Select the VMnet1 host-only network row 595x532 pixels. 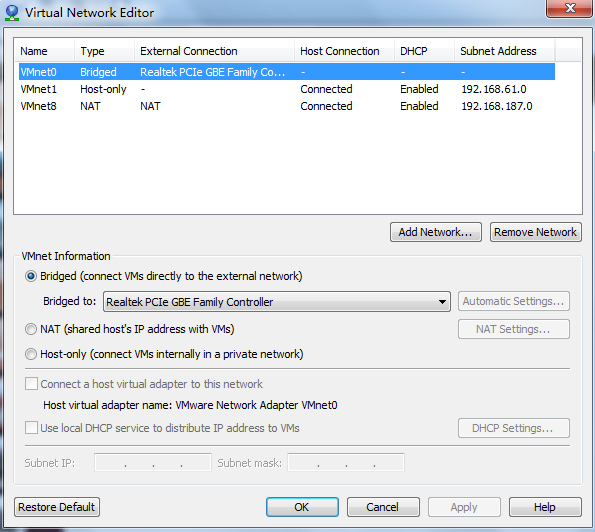point(287,89)
